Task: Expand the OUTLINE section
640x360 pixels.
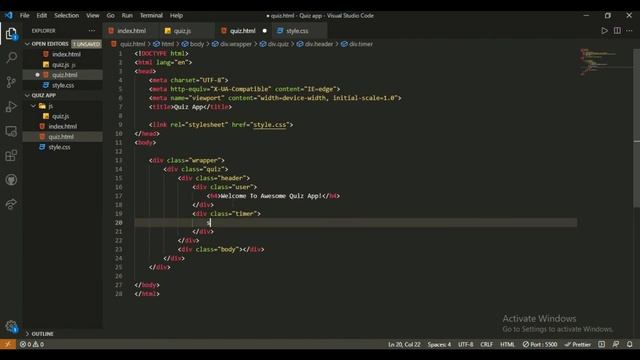Action: [62, 333]
